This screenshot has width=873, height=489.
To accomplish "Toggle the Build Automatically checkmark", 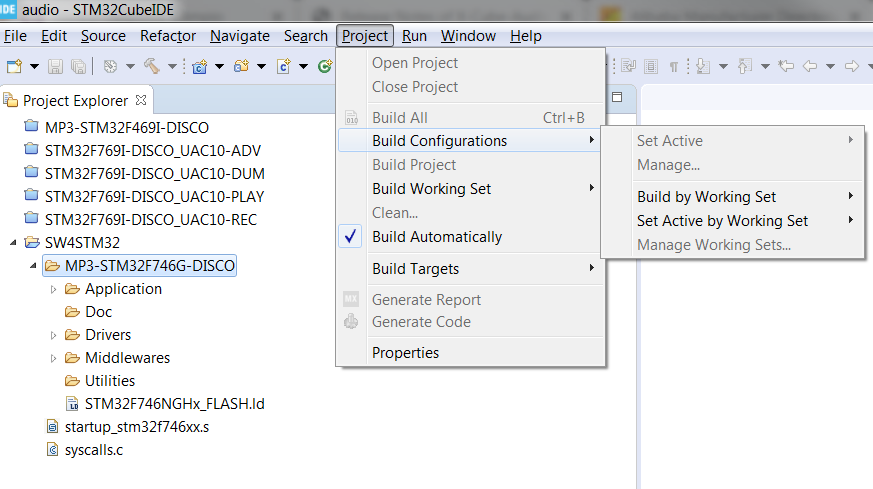I will pos(350,236).
